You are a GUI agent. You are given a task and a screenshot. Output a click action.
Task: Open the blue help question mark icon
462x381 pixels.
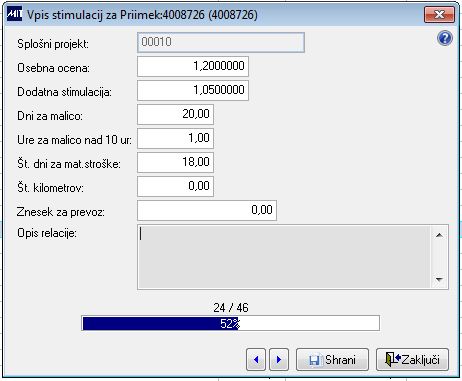click(x=445, y=39)
